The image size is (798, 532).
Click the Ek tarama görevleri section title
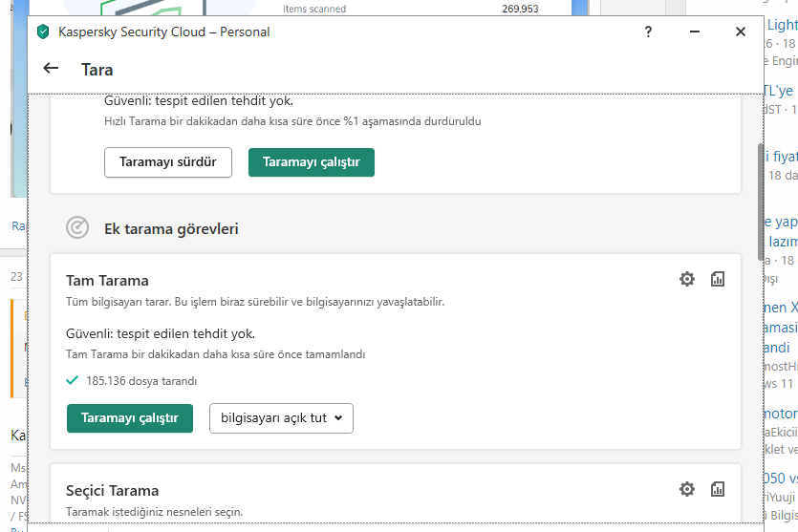pyautogui.click(x=171, y=229)
